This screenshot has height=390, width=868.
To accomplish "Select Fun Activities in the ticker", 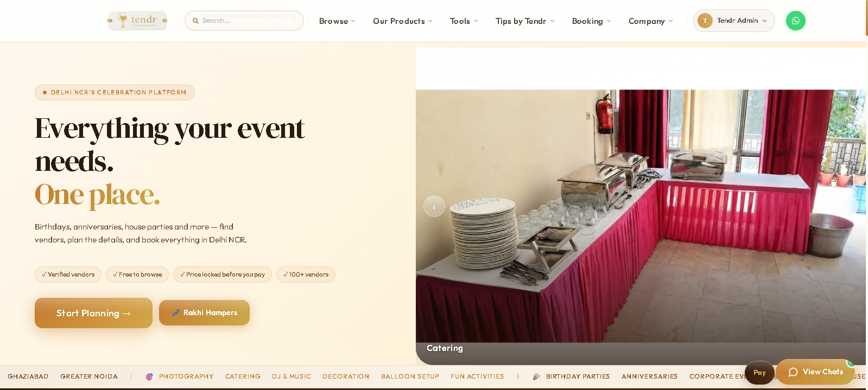I will 477,376.
